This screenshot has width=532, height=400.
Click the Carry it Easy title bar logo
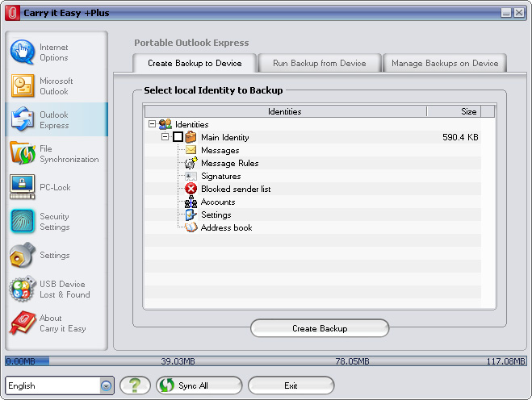(x=13, y=13)
